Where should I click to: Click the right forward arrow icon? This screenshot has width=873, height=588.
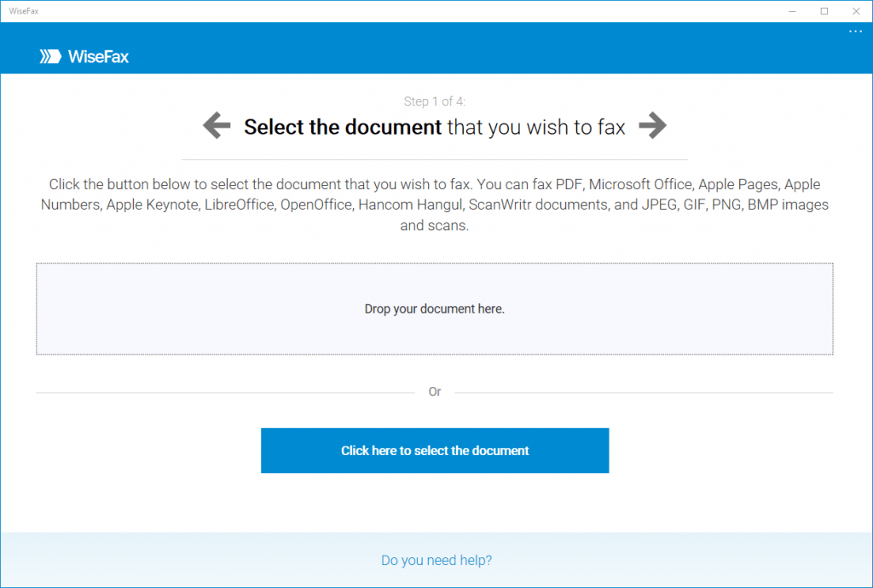(x=652, y=125)
